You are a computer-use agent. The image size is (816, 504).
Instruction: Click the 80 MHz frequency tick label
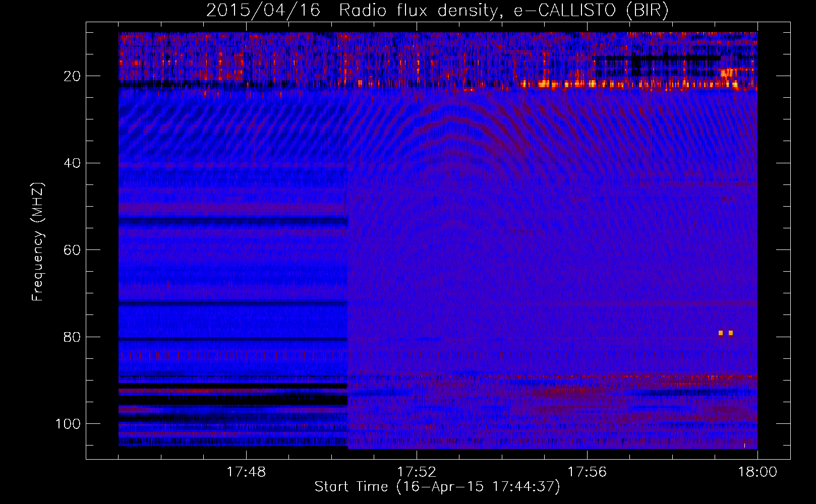tap(72, 337)
